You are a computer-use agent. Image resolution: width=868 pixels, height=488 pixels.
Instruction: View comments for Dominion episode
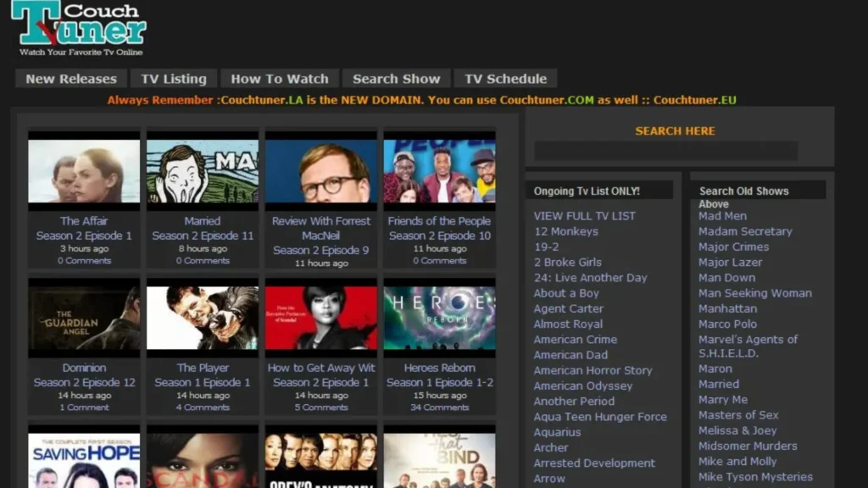coord(83,408)
